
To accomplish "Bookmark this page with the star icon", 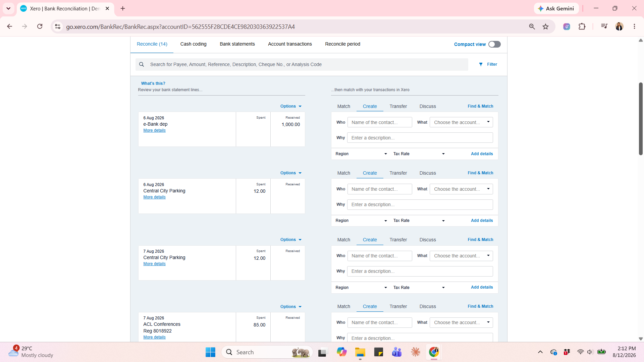I will (x=546, y=26).
